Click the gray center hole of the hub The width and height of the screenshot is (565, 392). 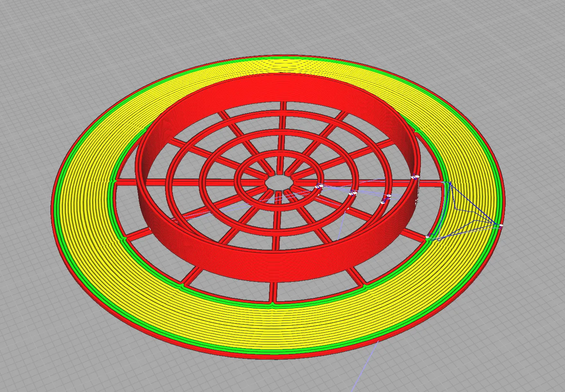(278, 182)
